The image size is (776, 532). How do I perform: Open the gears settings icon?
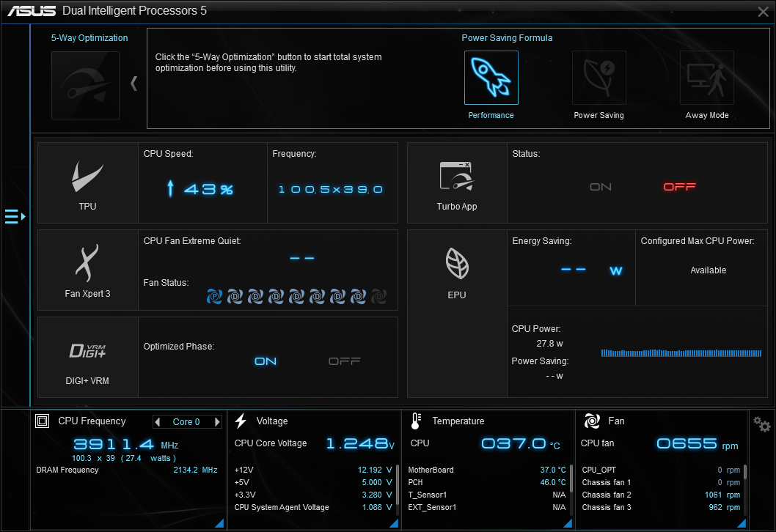(761, 424)
